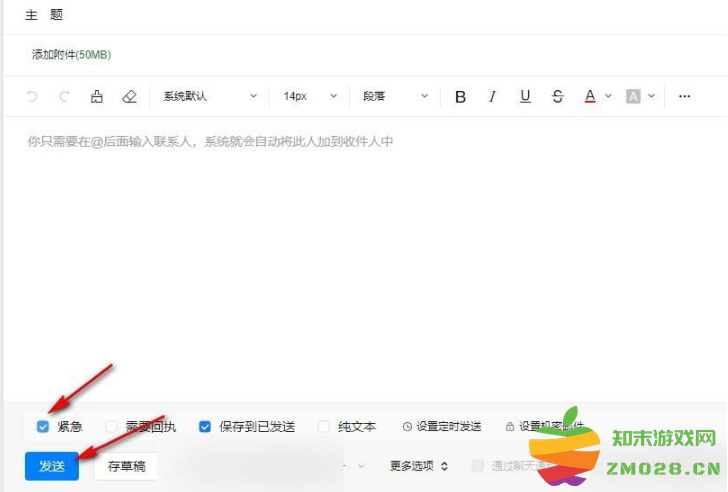
Task: Click 设置定时发送 scheduled send
Action: click(442, 426)
